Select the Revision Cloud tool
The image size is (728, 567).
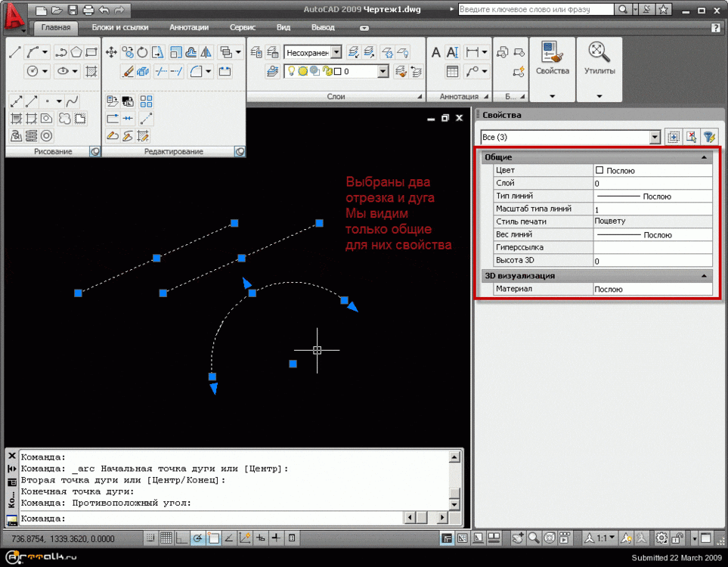(64, 119)
